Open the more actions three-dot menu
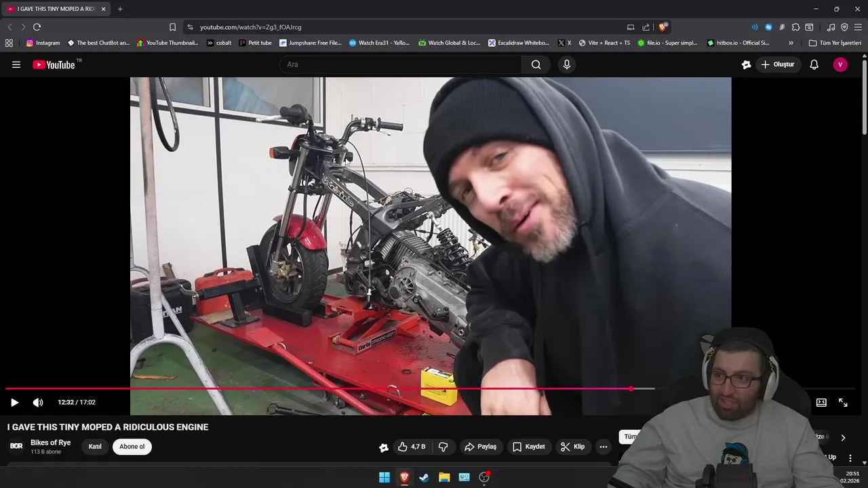The image size is (868, 488). [604, 447]
